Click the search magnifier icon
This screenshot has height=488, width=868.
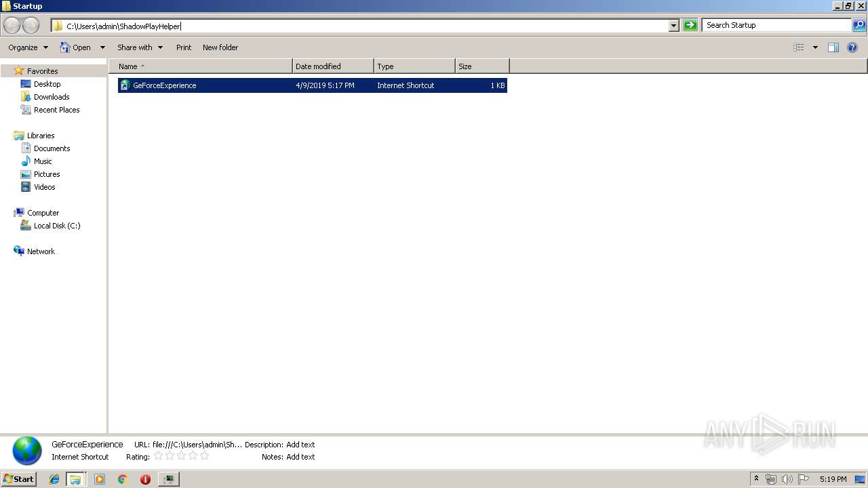click(859, 25)
